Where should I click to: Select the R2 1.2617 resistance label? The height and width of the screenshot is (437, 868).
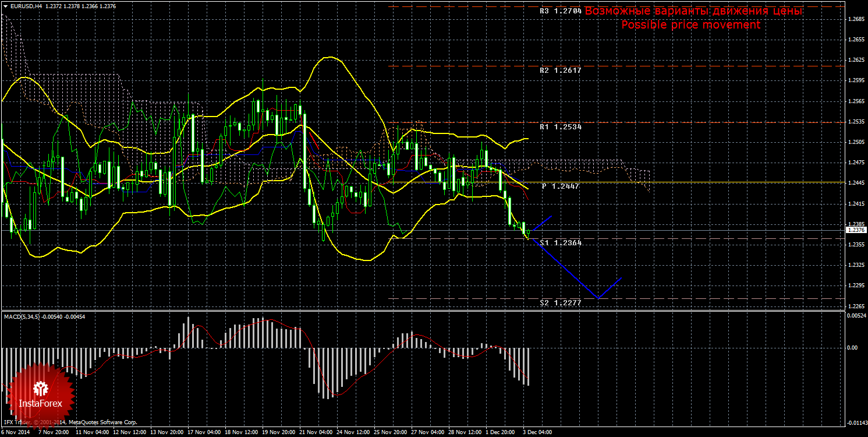tap(560, 70)
